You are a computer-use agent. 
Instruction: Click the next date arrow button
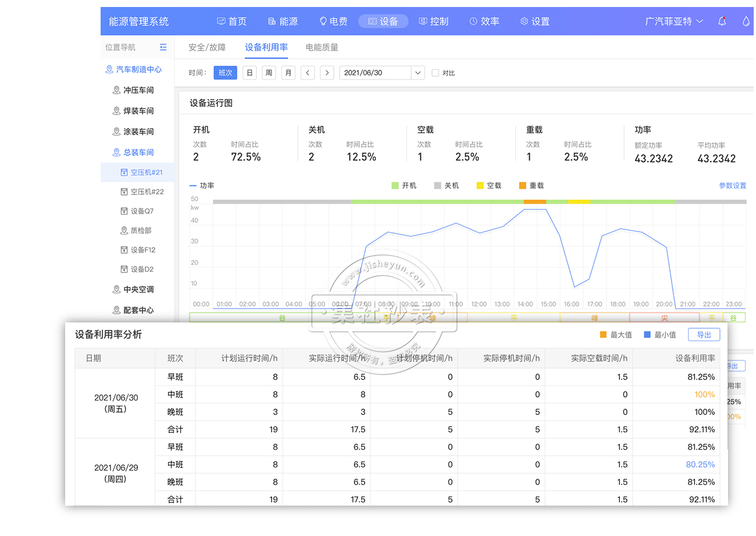pyautogui.click(x=327, y=73)
